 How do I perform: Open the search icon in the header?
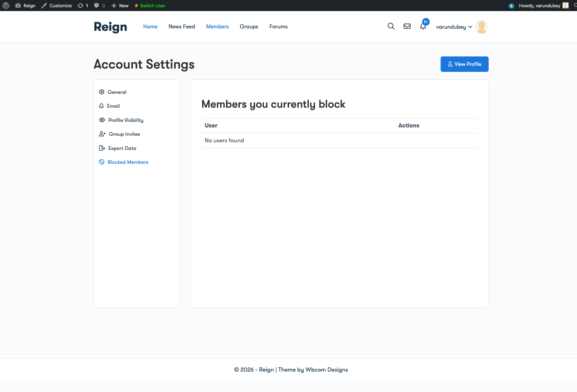391,26
